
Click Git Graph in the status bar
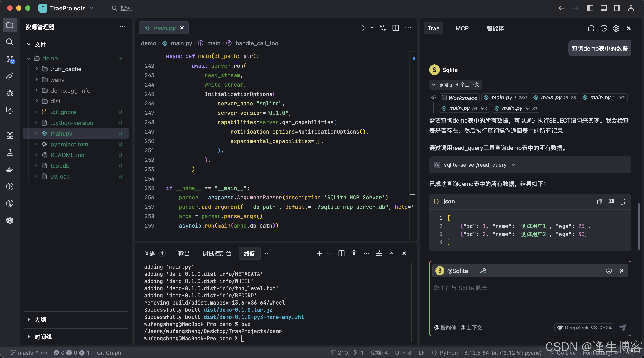click(109, 352)
